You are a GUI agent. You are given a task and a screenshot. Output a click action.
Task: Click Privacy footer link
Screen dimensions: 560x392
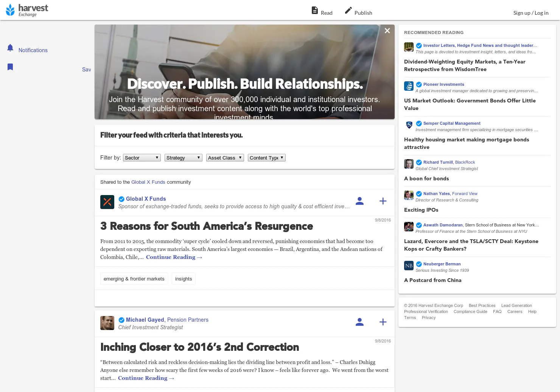pyautogui.click(x=429, y=318)
